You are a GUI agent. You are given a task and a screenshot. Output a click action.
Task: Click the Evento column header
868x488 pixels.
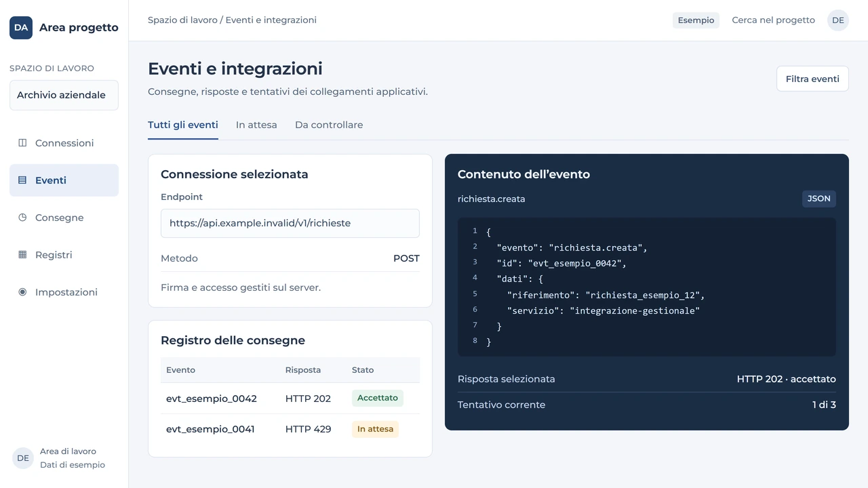coord(180,370)
